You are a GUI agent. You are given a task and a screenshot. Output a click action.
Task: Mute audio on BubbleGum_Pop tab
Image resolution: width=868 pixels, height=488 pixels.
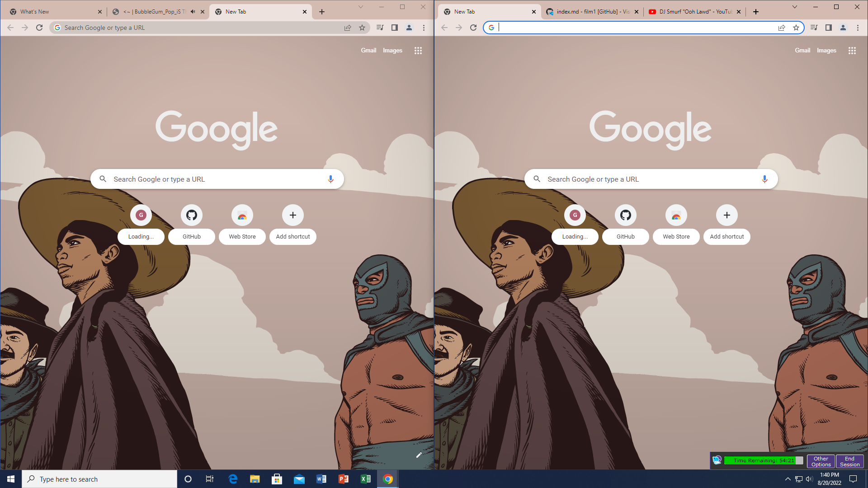pyautogui.click(x=193, y=12)
